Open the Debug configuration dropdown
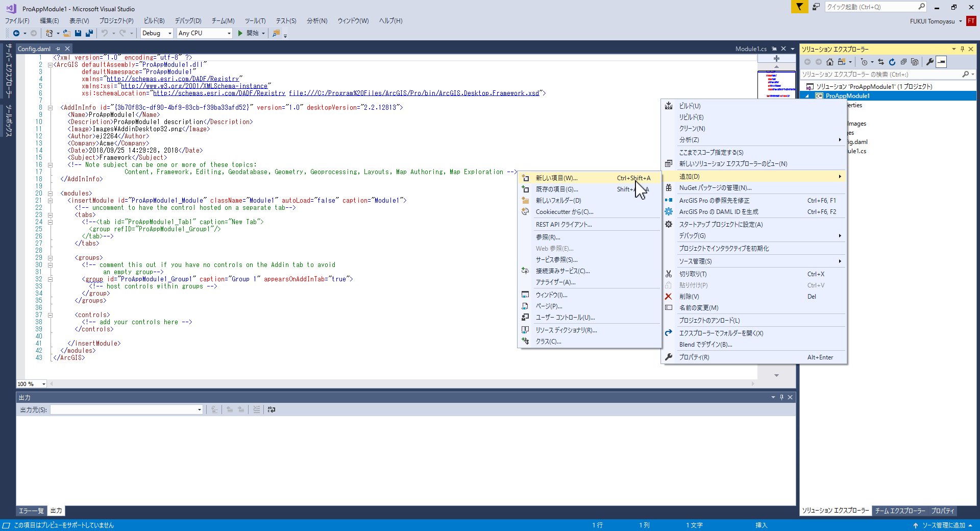Image resolution: width=980 pixels, height=531 pixels. pos(157,33)
